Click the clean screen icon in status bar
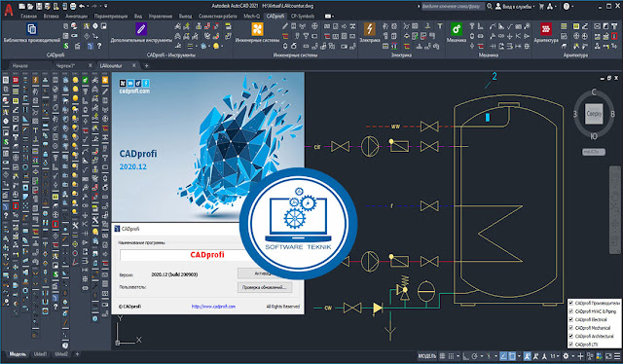This screenshot has height=364, width=623. (607, 356)
